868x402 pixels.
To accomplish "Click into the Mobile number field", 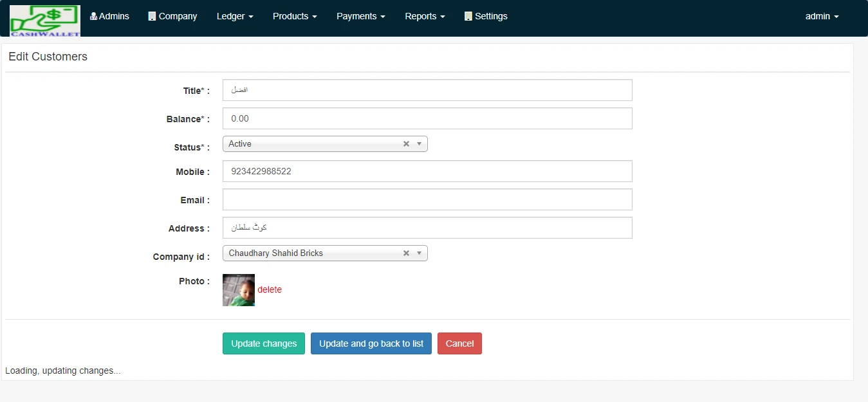I will coord(427,171).
